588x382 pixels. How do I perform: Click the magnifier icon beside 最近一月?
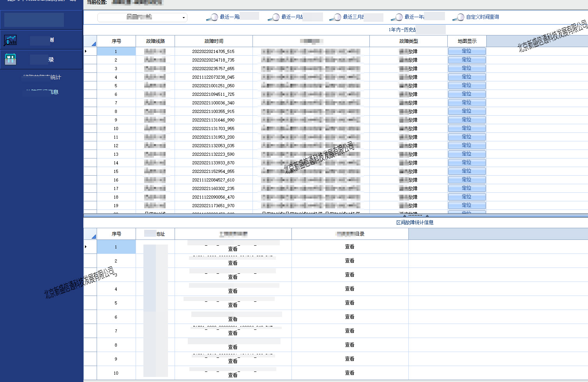coord(274,17)
